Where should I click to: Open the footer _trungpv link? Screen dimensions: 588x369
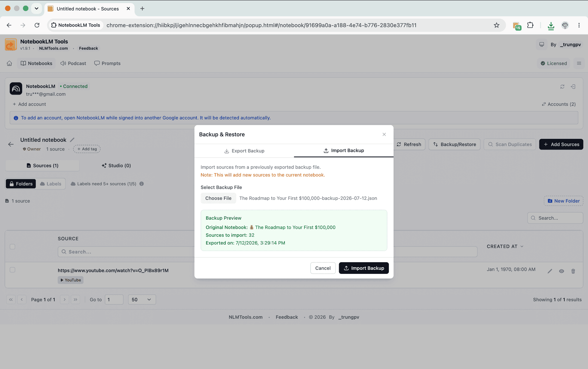349,317
